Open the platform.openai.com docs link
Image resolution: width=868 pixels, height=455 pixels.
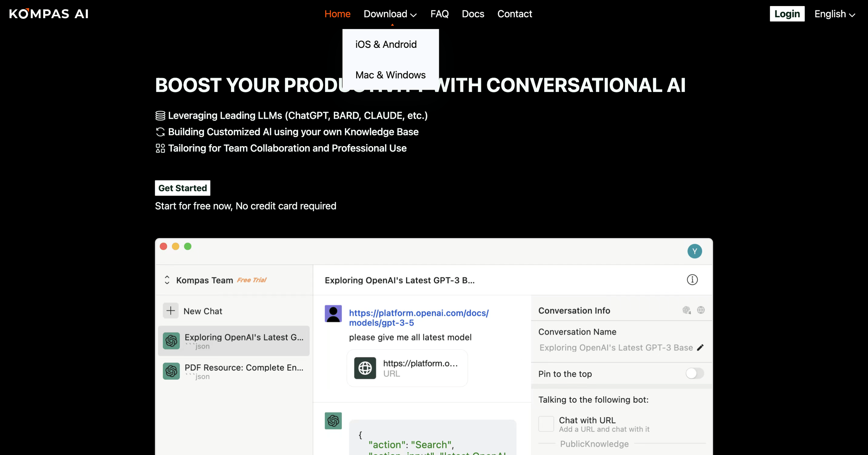click(419, 318)
